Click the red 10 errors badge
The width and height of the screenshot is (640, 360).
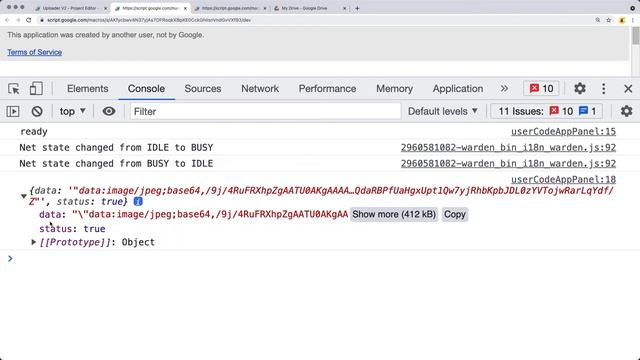point(541,89)
